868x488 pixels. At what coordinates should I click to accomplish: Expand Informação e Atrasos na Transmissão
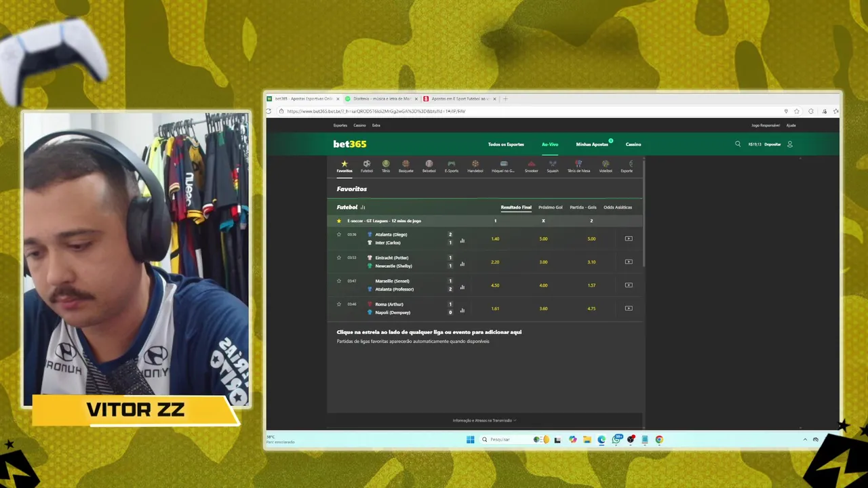[x=484, y=420]
